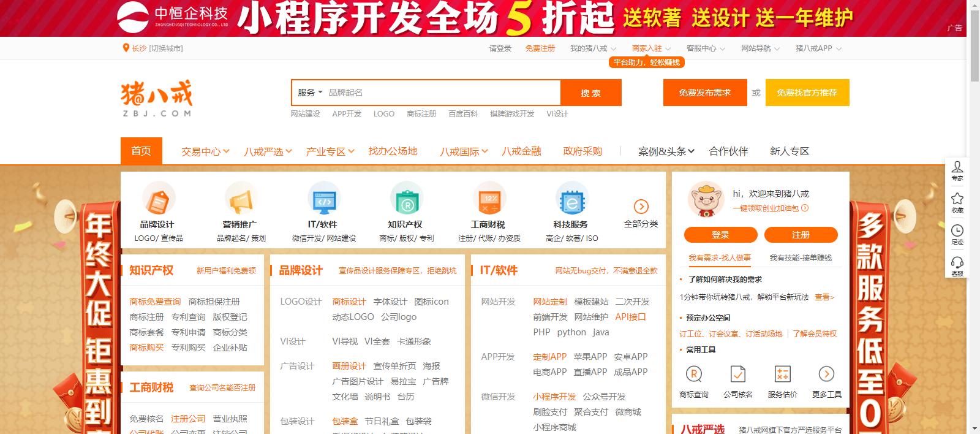980x434 pixels.
Task: Open the 八戒金融 nav item
Action: click(521, 151)
